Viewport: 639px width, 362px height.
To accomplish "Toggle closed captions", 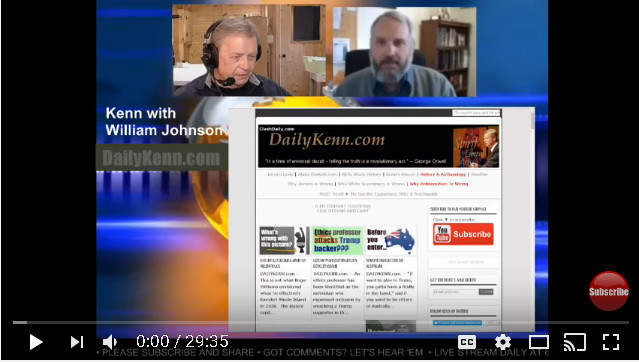I will click(467, 342).
